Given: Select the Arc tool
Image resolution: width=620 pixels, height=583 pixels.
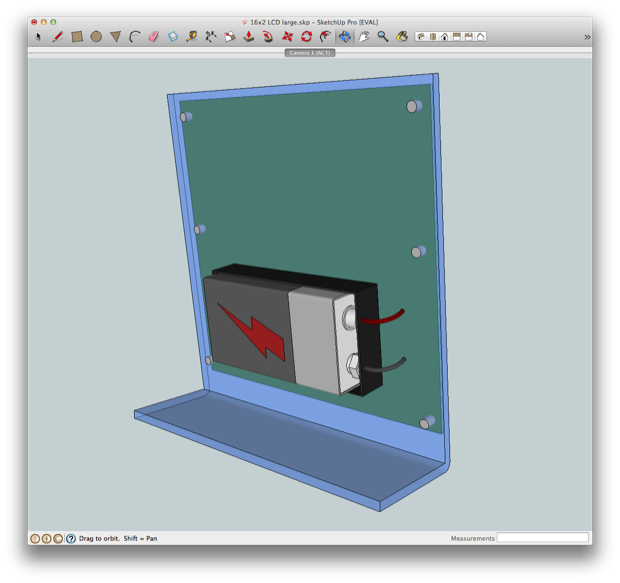Looking at the screenshot, I should pyautogui.click(x=135, y=37).
